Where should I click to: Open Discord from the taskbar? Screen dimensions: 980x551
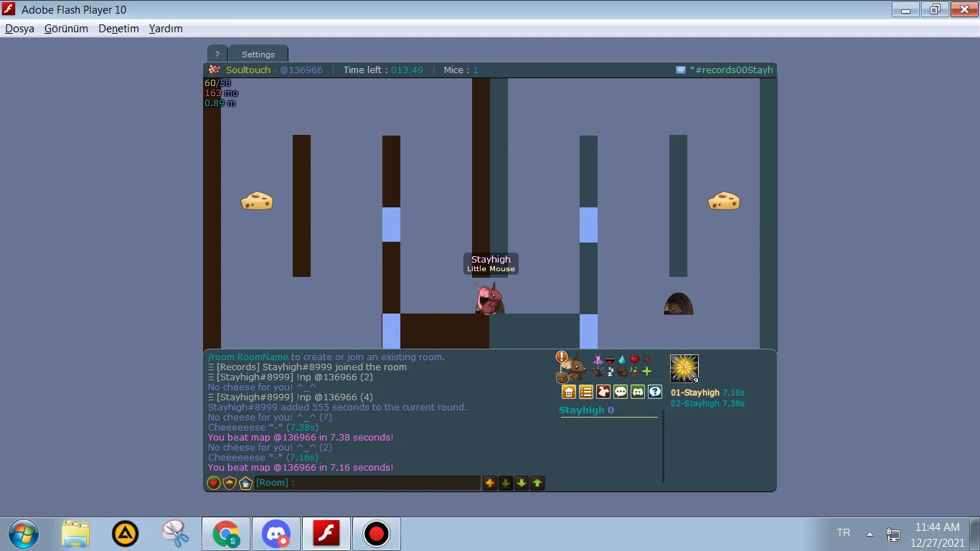pyautogui.click(x=276, y=534)
